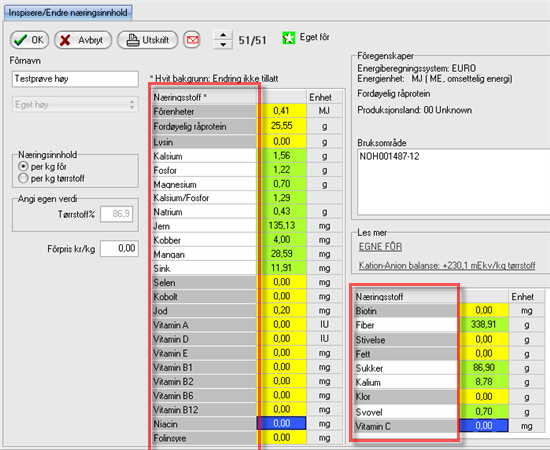Click the green star Eget fôr icon
This screenshot has width=550, height=450.
pos(288,38)
